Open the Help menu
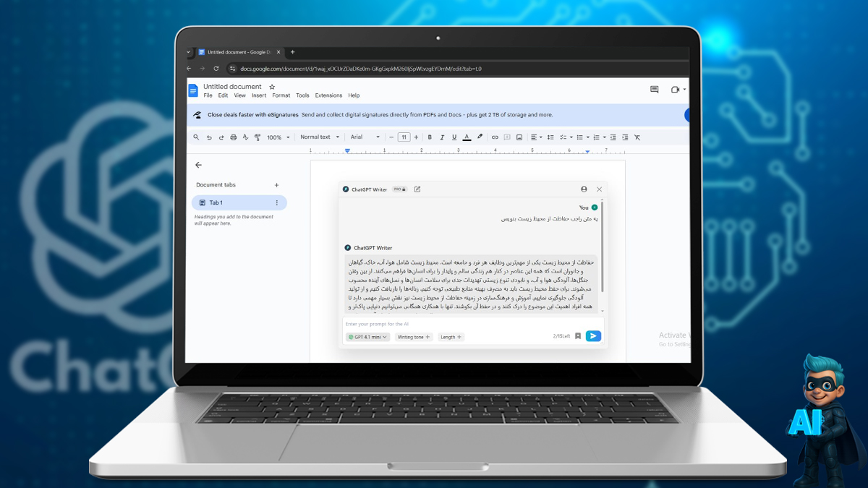The image size is (868, 488). pos(354,95)
